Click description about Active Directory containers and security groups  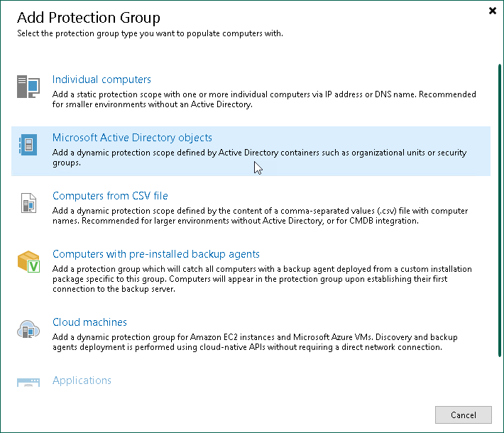259,158
